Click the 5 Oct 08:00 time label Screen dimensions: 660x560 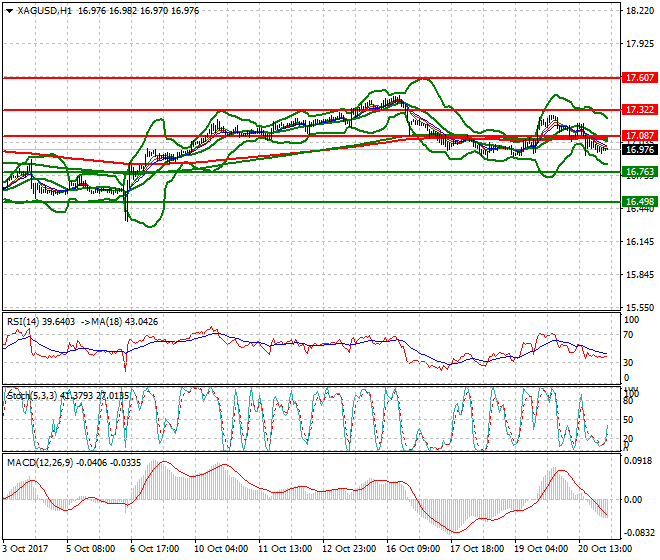pos(90,549)
